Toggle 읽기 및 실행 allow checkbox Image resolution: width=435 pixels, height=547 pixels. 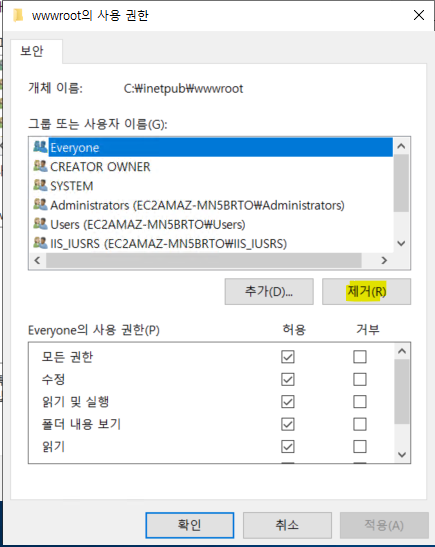[x=288, y=402]
